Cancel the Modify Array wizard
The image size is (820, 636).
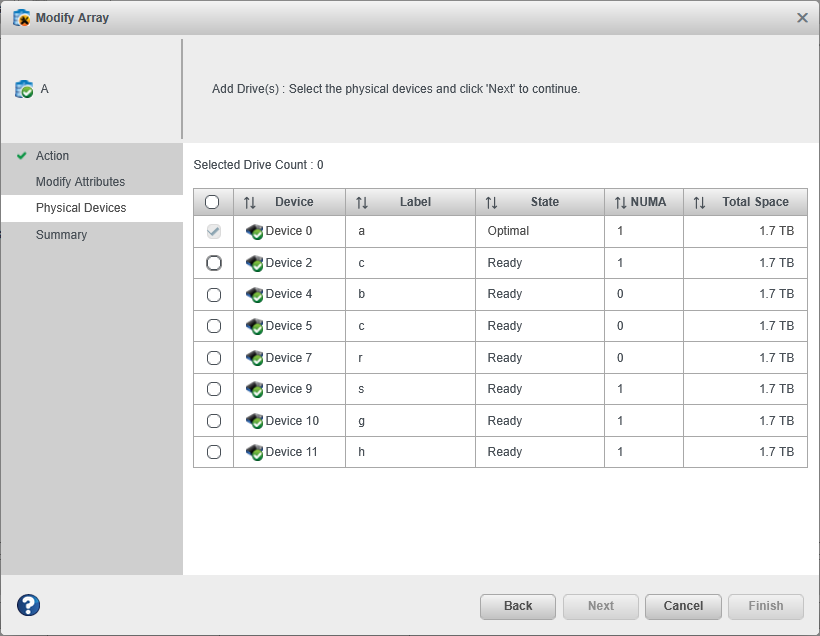click(683, 606)
